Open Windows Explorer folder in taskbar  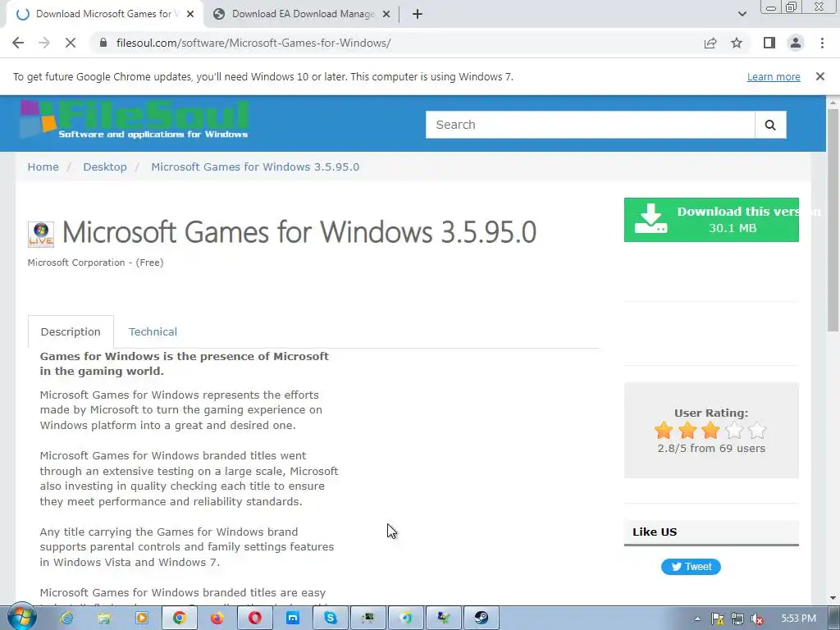[x=104, y=619]
